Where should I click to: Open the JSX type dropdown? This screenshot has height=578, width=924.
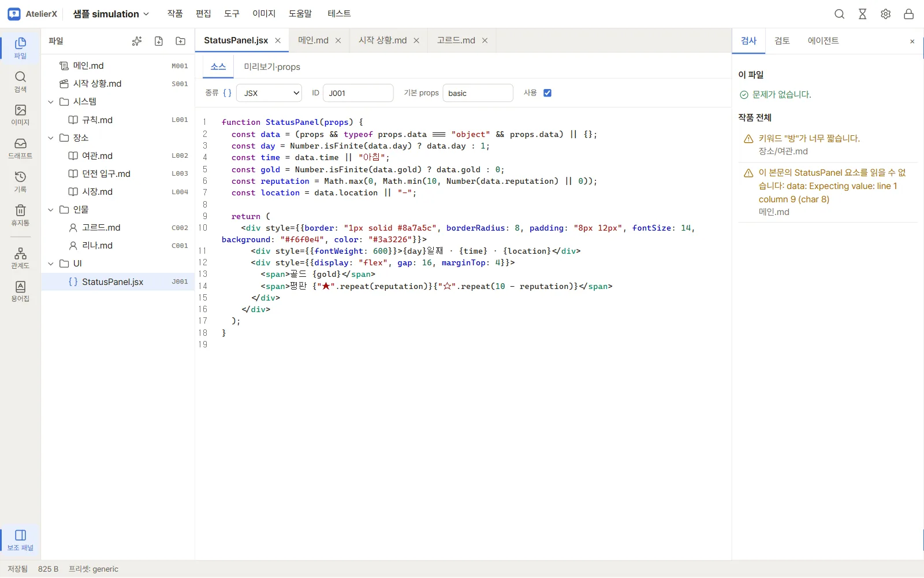click(270, 93)
